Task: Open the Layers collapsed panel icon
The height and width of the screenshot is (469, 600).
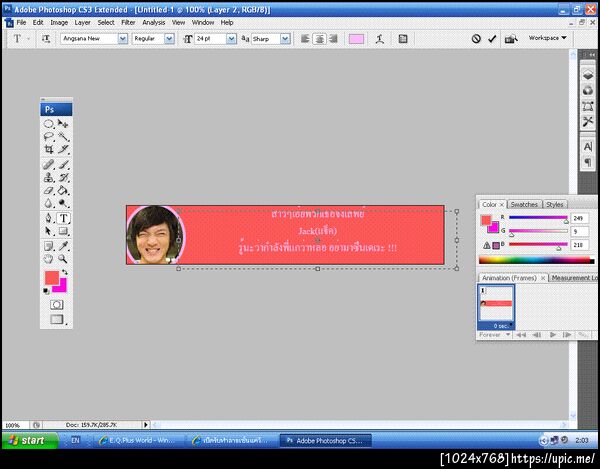Action: click(x=588, y=75)
